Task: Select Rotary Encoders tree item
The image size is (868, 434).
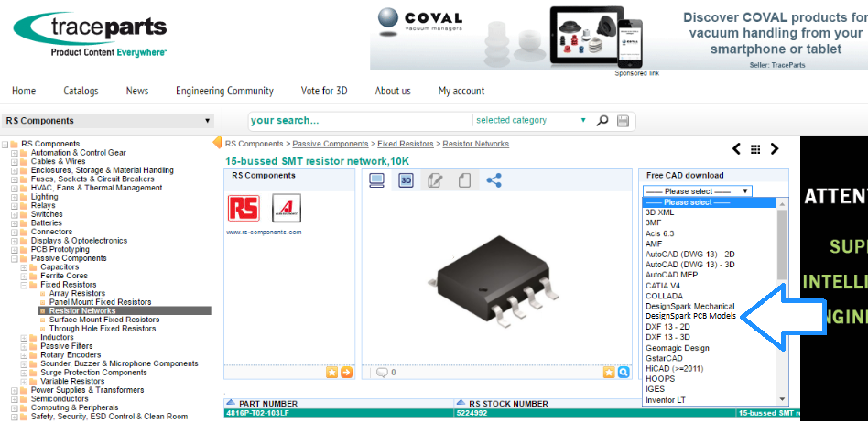Action: click(x=71, y=355)
